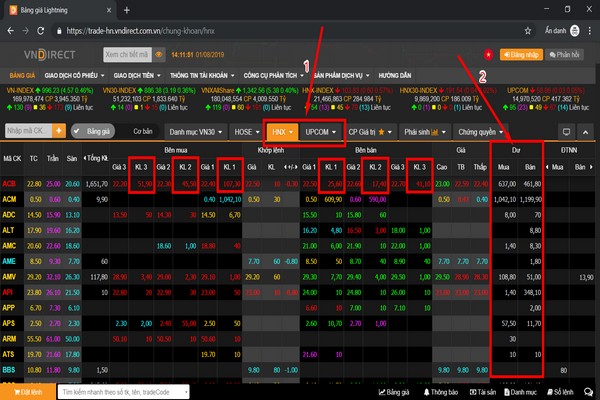
Task: Click the orange plus add-symbol button
Action: tap(59, 131)
